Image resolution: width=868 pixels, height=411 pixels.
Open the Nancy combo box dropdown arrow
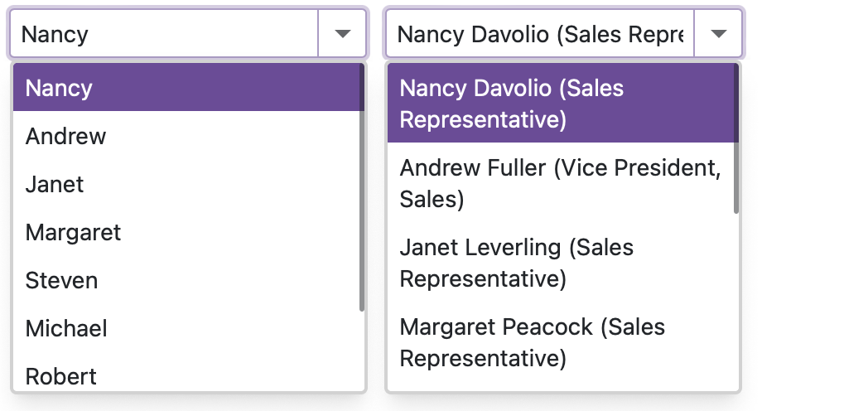342,34
